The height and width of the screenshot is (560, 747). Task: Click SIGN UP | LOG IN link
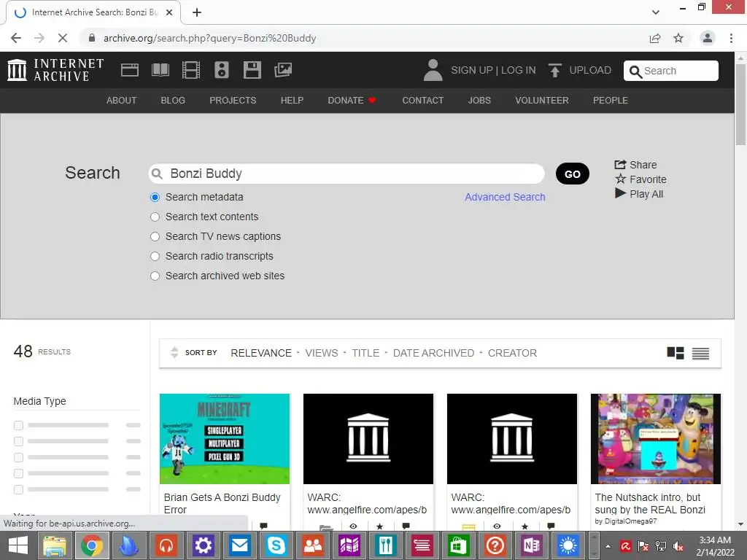[x=493, y=71]
